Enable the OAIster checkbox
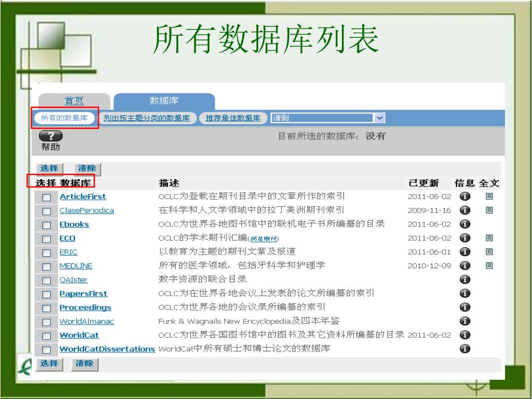532x399 pixels. coord(46,281)
